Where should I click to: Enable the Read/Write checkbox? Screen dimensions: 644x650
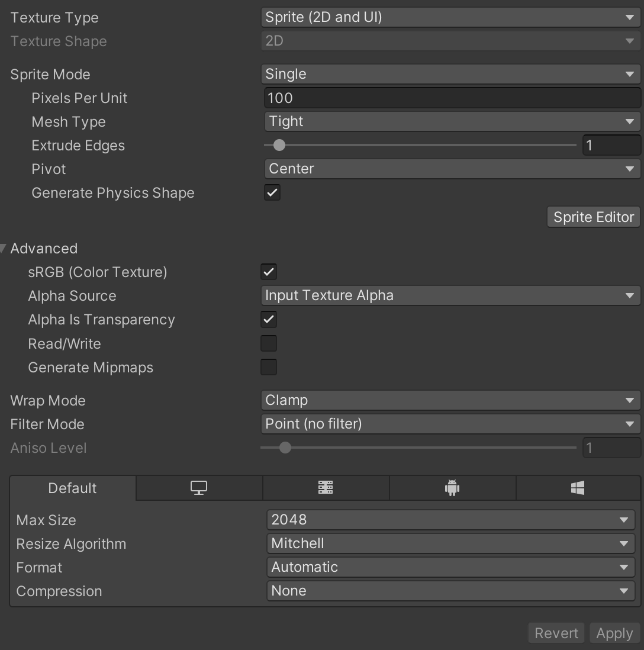pos(269,343)
